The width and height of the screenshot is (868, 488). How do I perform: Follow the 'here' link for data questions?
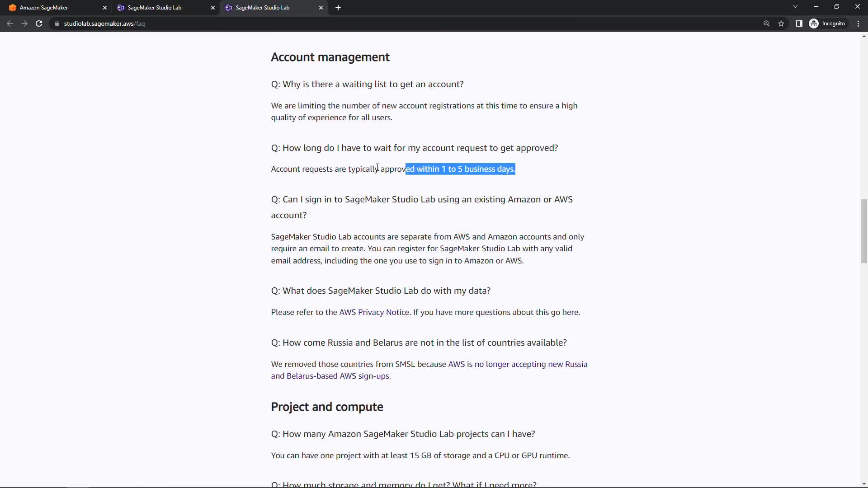pyautogui.click(x=570, y=312)
